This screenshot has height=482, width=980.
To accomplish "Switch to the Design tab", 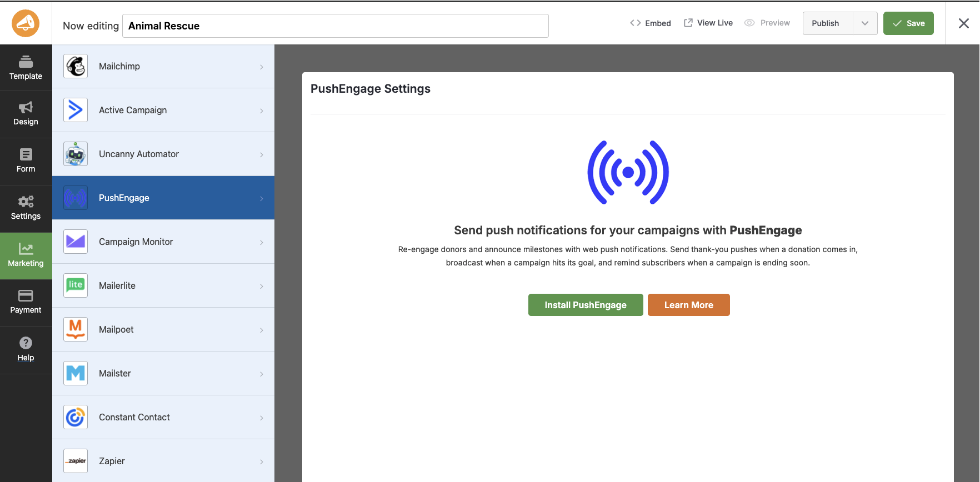I will (x=26, y=114).
